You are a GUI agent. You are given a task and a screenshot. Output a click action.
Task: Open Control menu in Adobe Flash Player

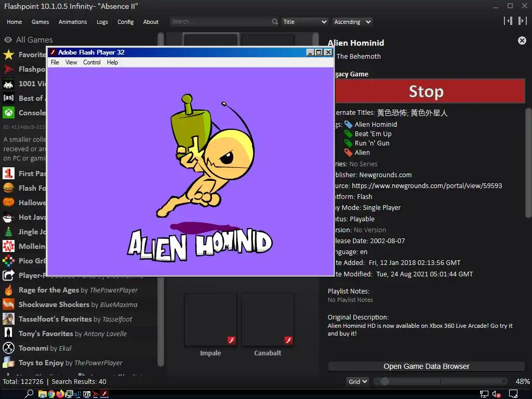click(92, 62)
